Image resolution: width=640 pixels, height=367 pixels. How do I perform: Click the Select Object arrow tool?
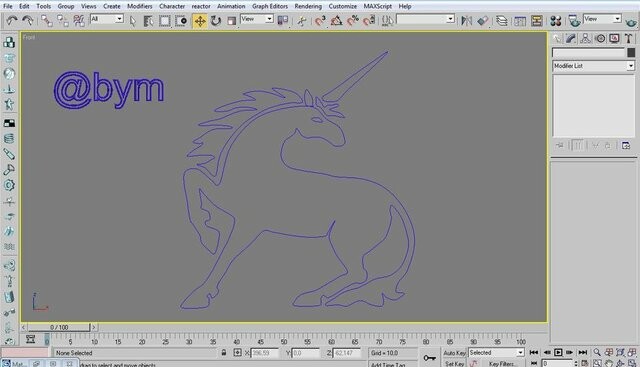[x=133, y=21]
